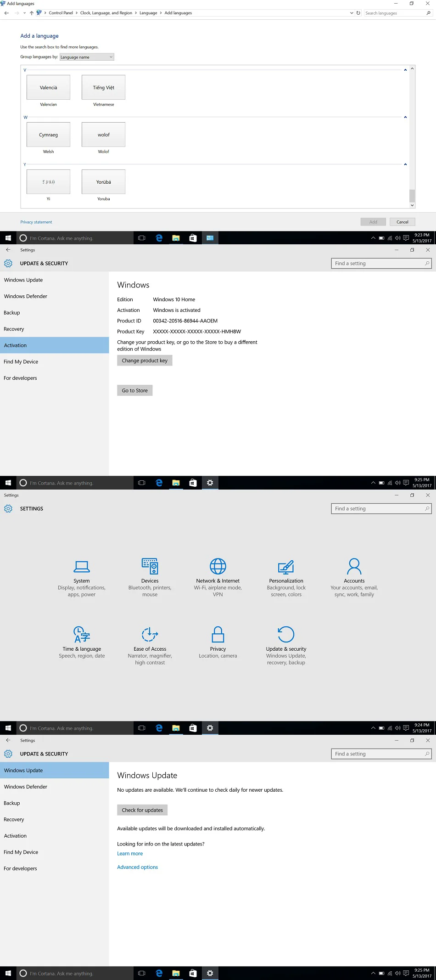The height and width of the screenshot is (980, 436).
Task: Click Change product key button
Action: pos(145,360)
